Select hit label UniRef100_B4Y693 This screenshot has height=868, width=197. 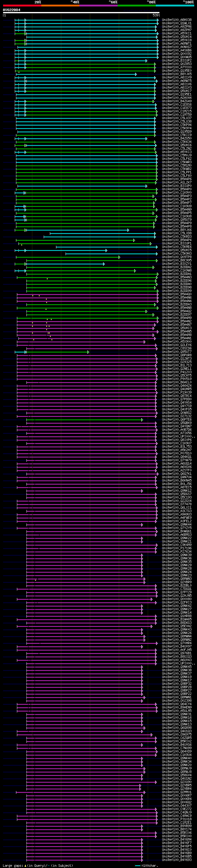pyautogui.click(x=177, y=860)
